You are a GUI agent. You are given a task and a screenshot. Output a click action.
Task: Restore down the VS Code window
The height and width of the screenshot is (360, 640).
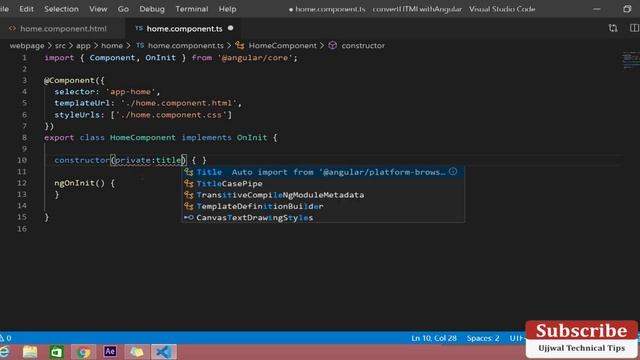point(627,9)
